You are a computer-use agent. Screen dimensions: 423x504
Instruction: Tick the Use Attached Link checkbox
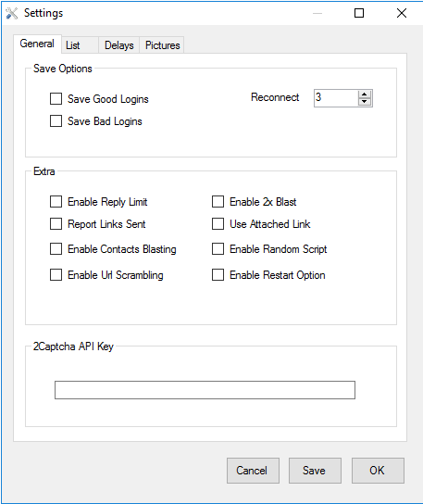[218, 224]
